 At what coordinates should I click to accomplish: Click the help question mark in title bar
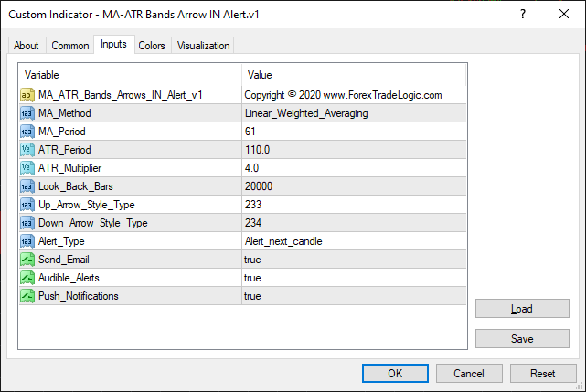point(522,15)
